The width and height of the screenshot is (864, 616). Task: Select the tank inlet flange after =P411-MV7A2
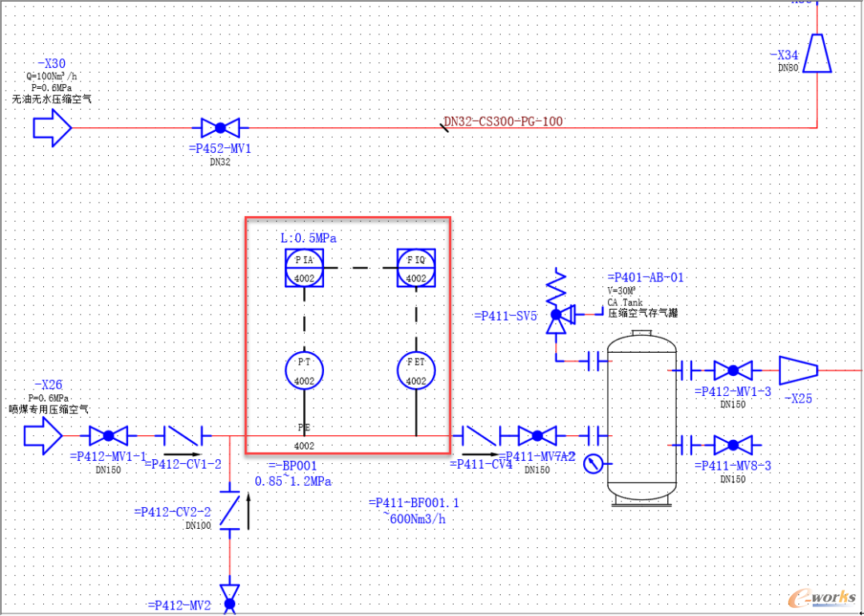tap(593, 436)
